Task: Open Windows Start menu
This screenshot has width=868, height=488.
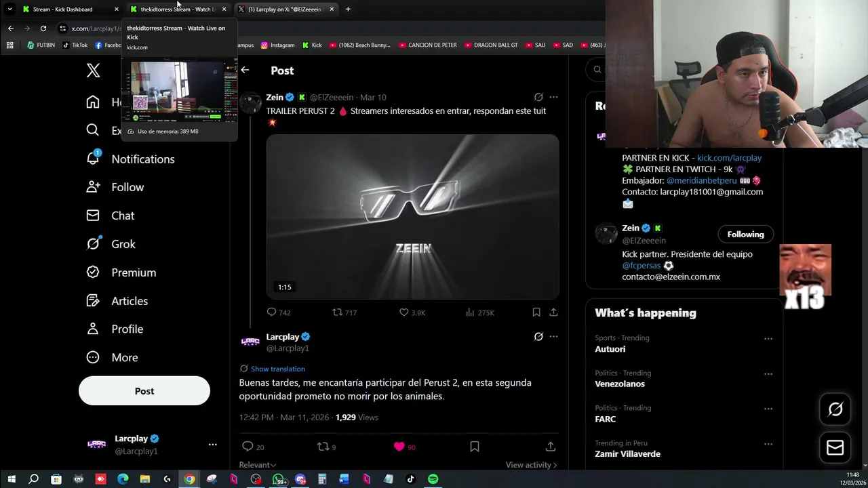Action: (x=12, y=479)
